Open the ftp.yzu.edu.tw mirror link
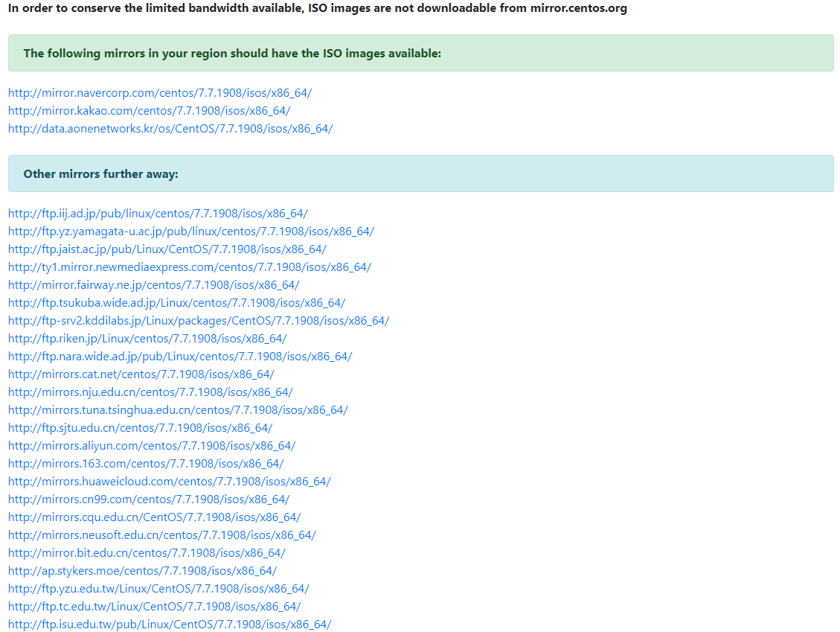The image size is (840, 632). (x=158, y=589)
